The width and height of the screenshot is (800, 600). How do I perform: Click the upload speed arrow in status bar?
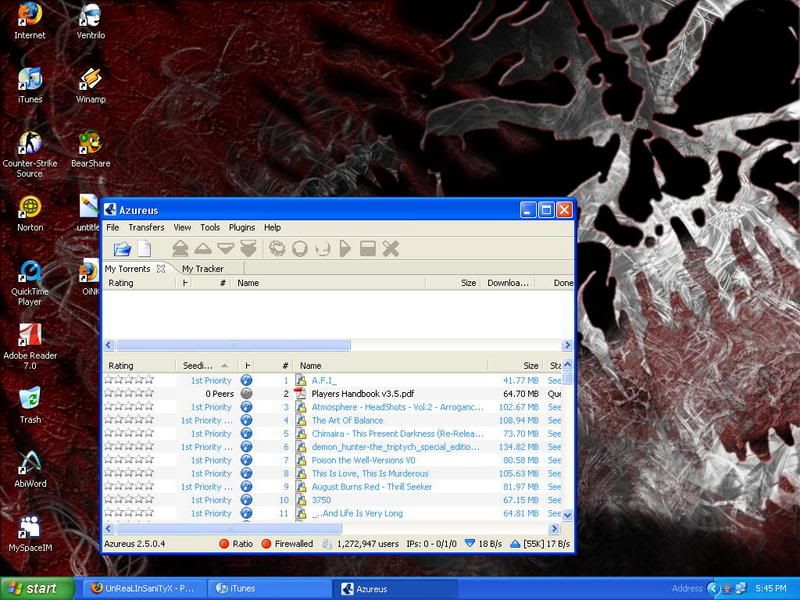[515, 543]
